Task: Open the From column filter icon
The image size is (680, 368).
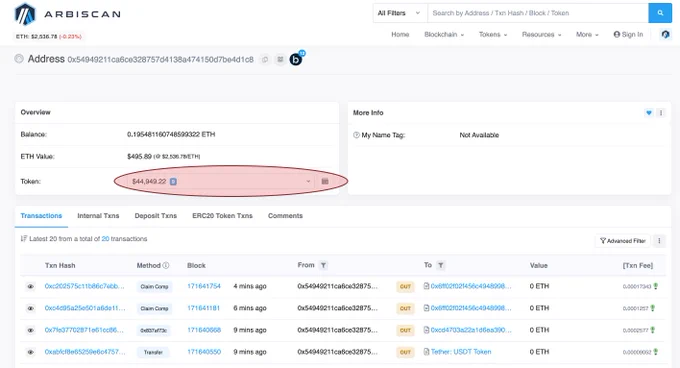Action: (323, 265)
